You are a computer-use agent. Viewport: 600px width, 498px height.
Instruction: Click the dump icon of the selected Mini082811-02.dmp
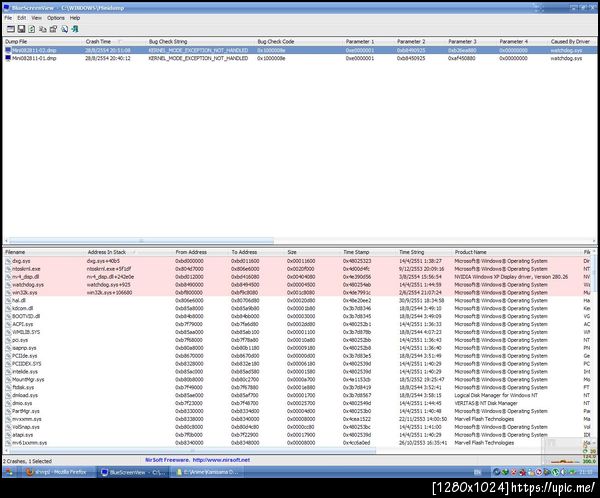(8, 50)
